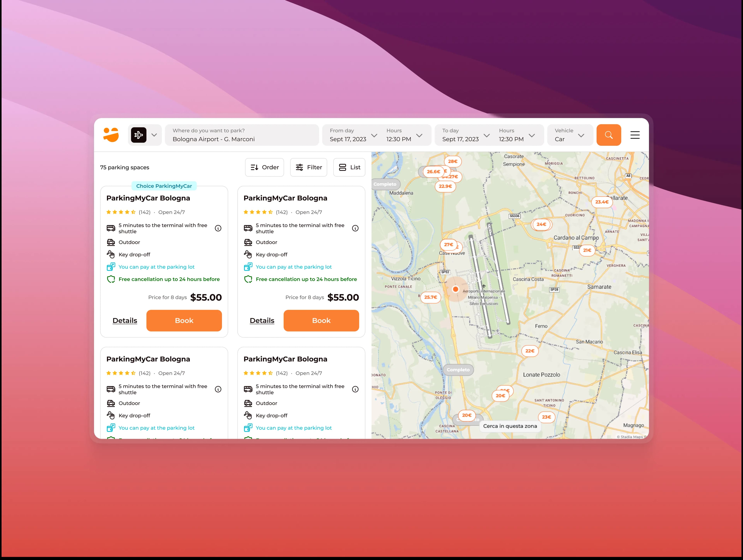Viewport: 743px width, 560px height.
Task: Open Details of second parking card
Action: (262, 321)
